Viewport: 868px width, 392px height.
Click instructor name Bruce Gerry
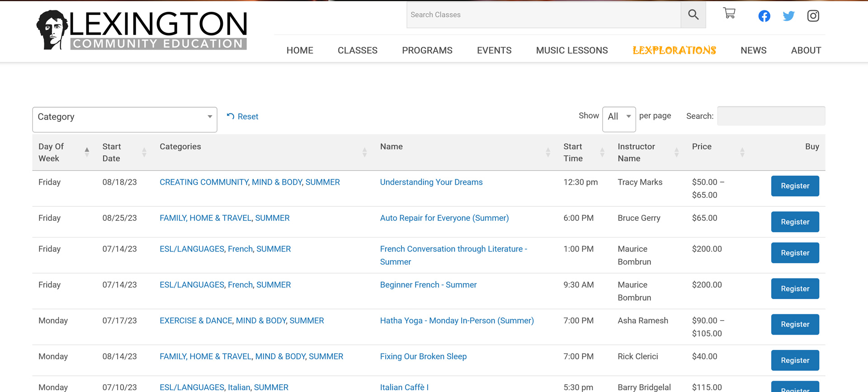click(x=639, y=218)
